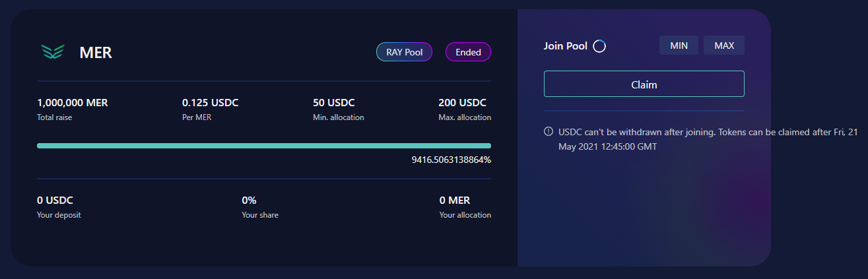This screenshot has height=279, width=868.
Task: Click the MER token logo icon
Action: pos(52,52)
